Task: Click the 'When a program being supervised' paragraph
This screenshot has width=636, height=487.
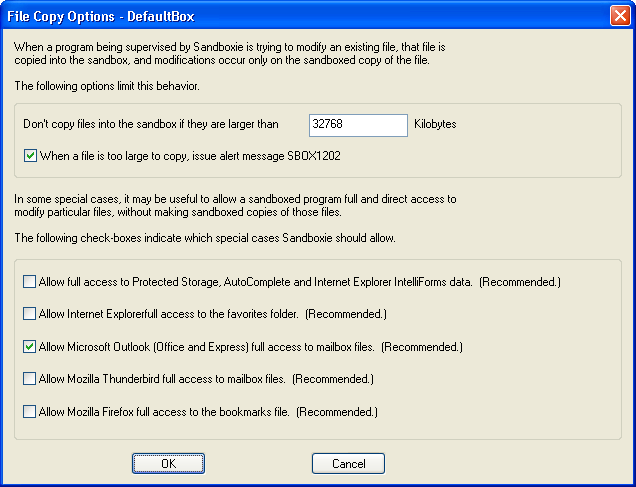Action: click(230, 54)
